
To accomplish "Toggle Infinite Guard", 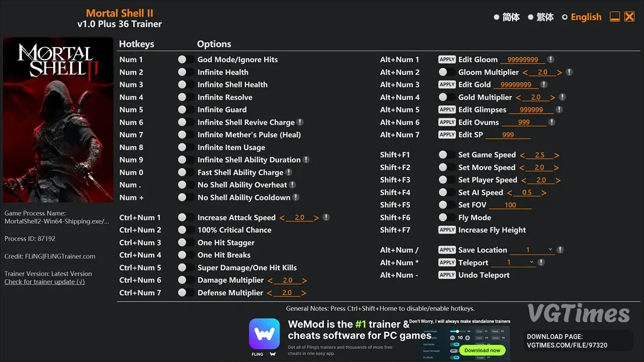I will point(186,110).
